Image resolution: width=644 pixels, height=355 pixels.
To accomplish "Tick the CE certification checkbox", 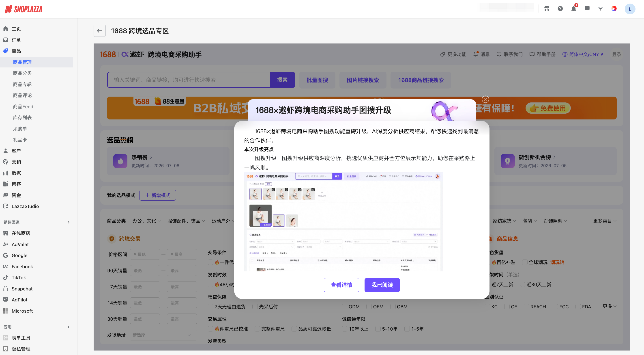I will coord(507,306).
